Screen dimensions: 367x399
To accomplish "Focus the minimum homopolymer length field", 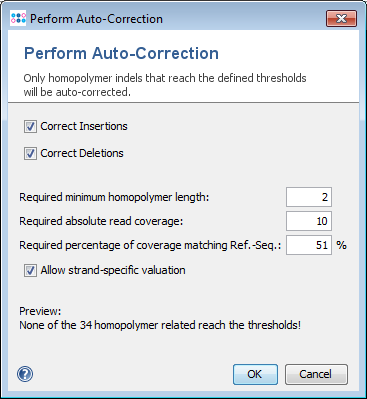I will (309, 197).
